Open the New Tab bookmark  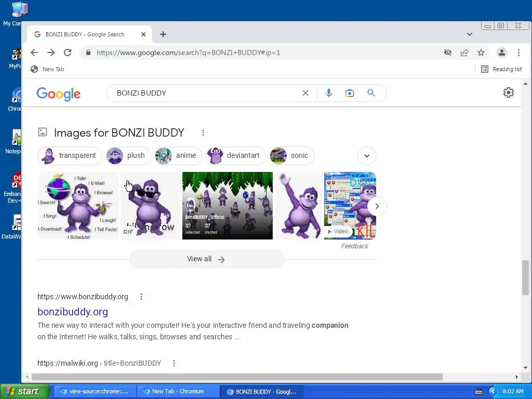pyautogui.click(x=47, y=69)
